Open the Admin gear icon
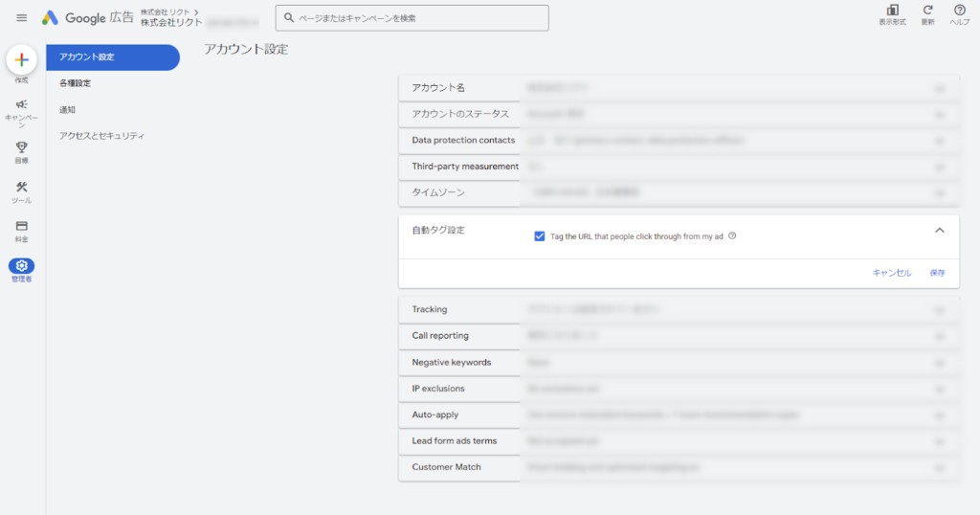The width and height of the screenshot is (980, 515). pyautogui.click(x=21, y=265)
